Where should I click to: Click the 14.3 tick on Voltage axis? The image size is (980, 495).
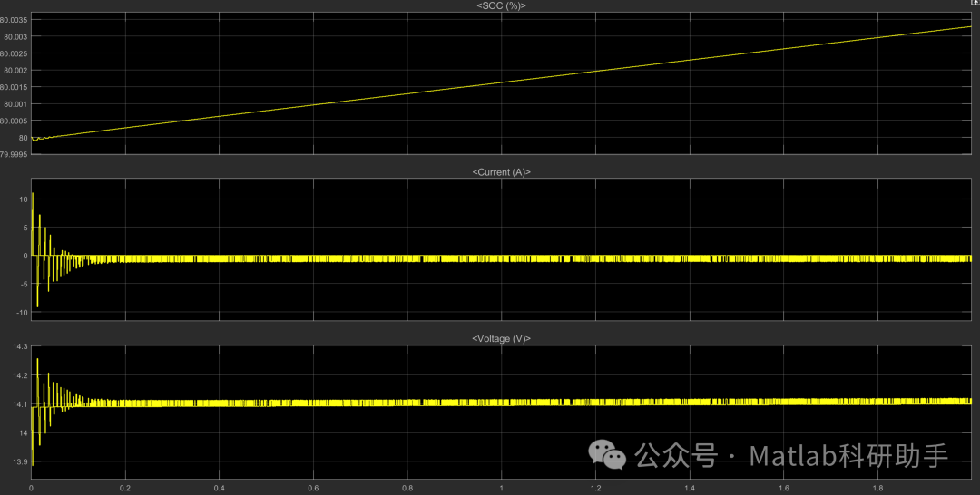tap(20, 346)
